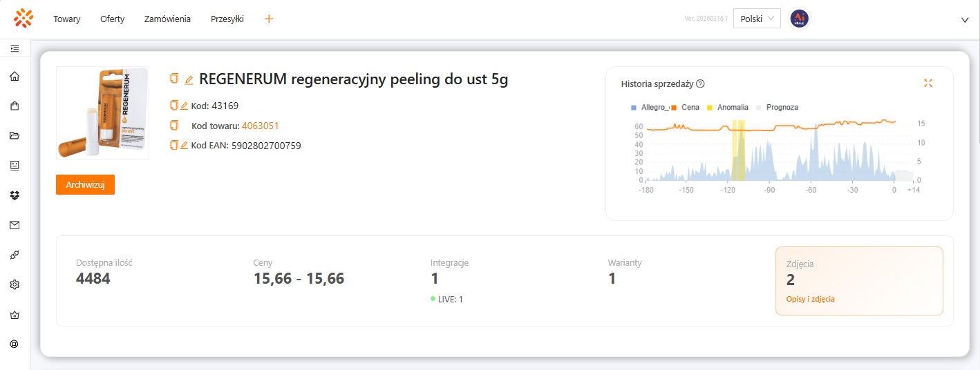This screenshot has height=370, width=980.
Task: Click the envelope mail sidebar icon
Action: pos(15,225)
